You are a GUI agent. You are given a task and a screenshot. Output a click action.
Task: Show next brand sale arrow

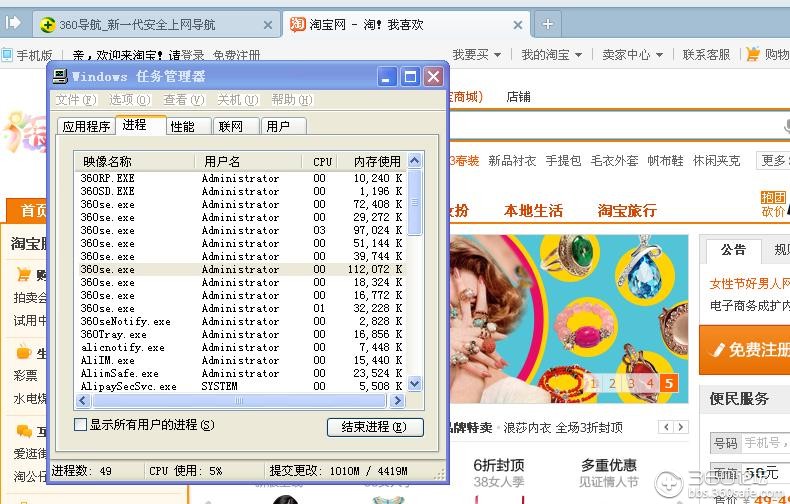click(681, 427)
